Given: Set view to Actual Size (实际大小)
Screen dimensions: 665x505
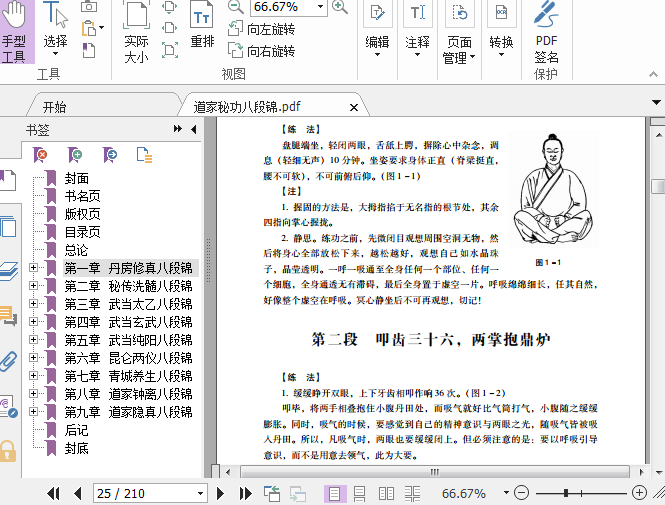Looking at the screenshot, I should tap(136, 32).
